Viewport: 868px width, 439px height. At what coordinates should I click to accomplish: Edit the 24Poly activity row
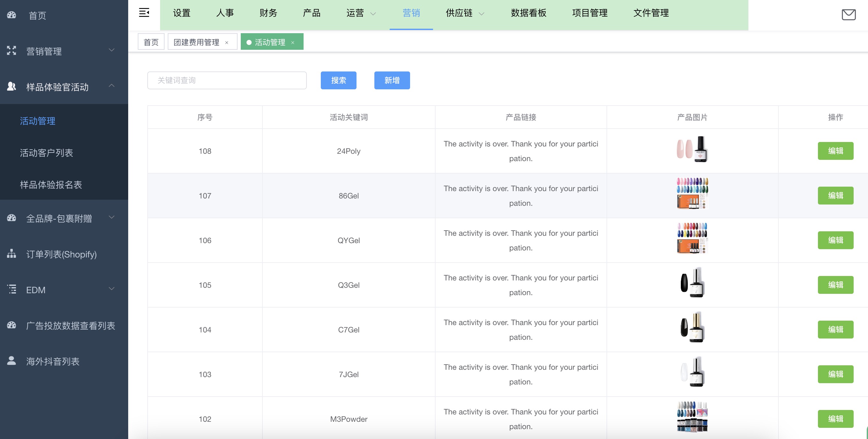coord(835,151)
